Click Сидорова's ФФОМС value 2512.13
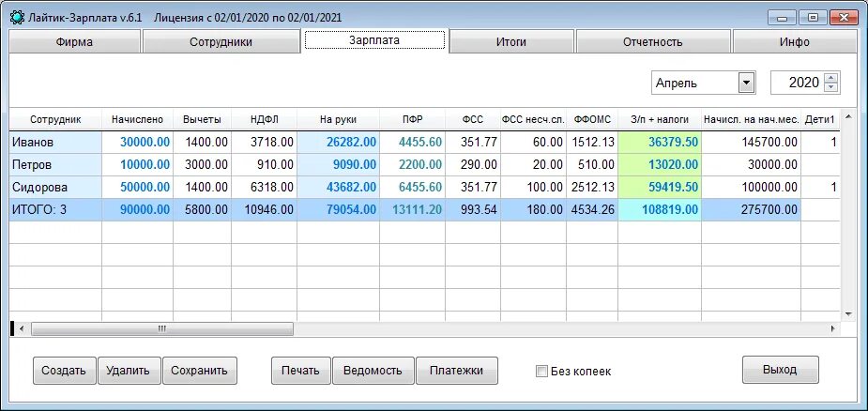 pyautogui.click(x=592, y=188)
